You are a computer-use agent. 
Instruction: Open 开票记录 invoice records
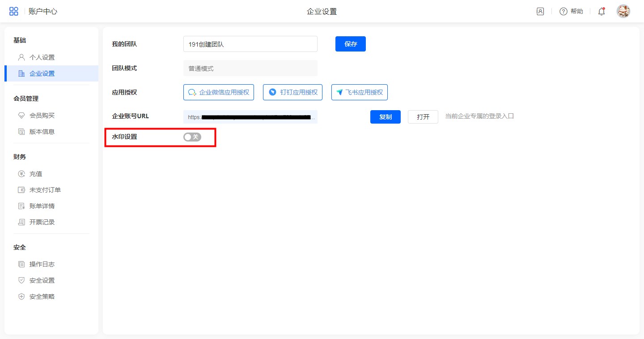(42, 222)
